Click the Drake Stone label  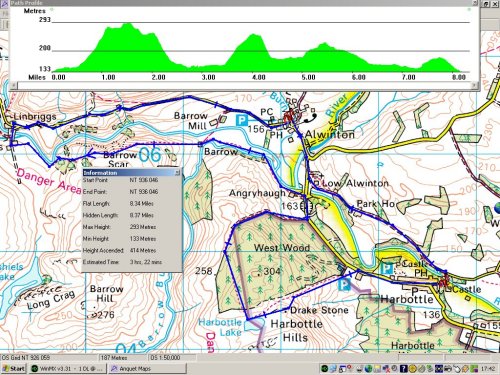coord(319,310)
